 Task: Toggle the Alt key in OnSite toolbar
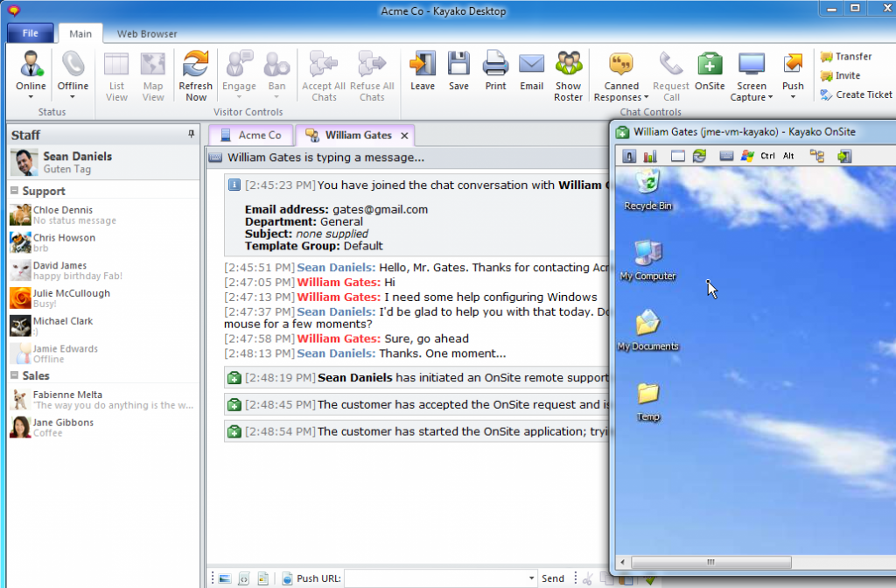tap(788, 156)
